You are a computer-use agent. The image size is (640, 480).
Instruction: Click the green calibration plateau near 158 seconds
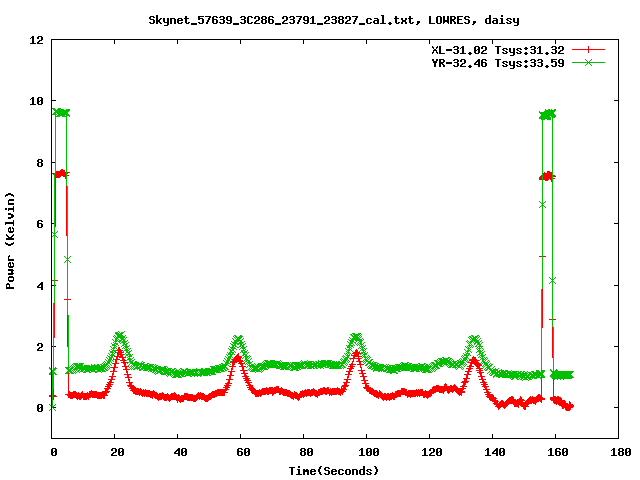pyautogui.click(x=547, y=115)
